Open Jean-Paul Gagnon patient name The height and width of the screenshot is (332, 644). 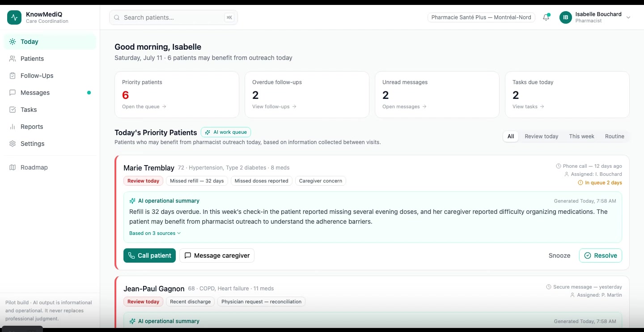[154, 289]
